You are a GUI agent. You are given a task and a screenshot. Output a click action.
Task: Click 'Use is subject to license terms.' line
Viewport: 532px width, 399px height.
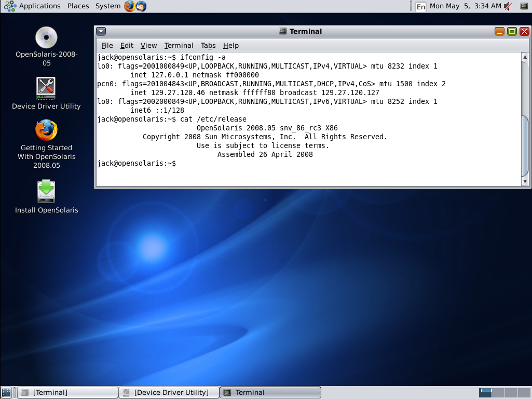[x=263, y=145]
